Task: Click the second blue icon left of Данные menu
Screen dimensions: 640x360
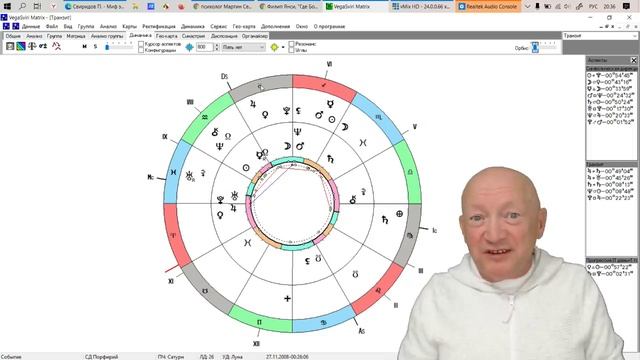Action: (x=16, y=26)
